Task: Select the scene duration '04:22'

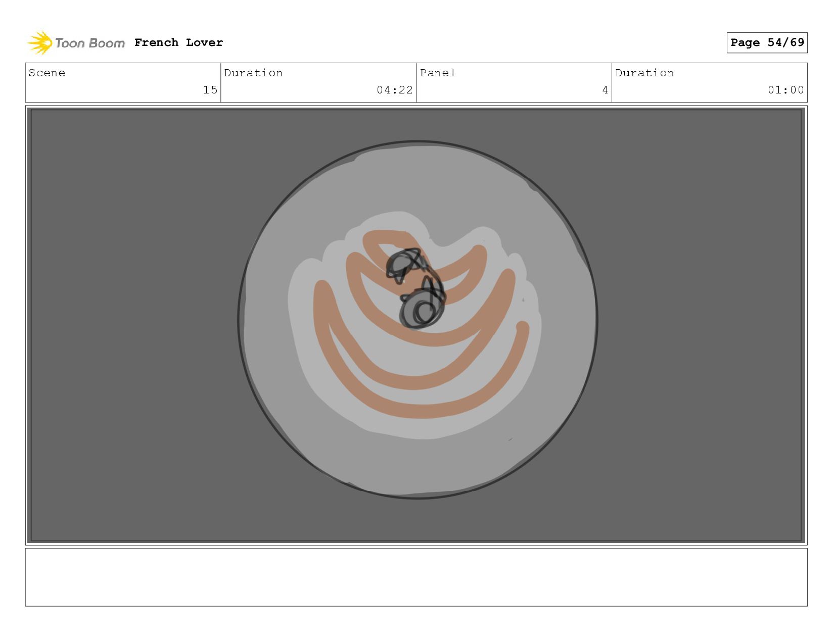Action: coord(395,90)
